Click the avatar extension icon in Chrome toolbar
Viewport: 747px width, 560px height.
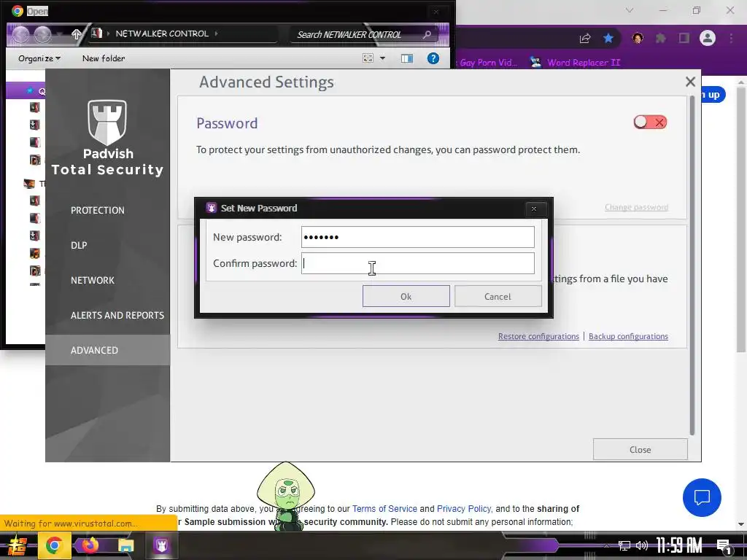(x=638, y=38)
